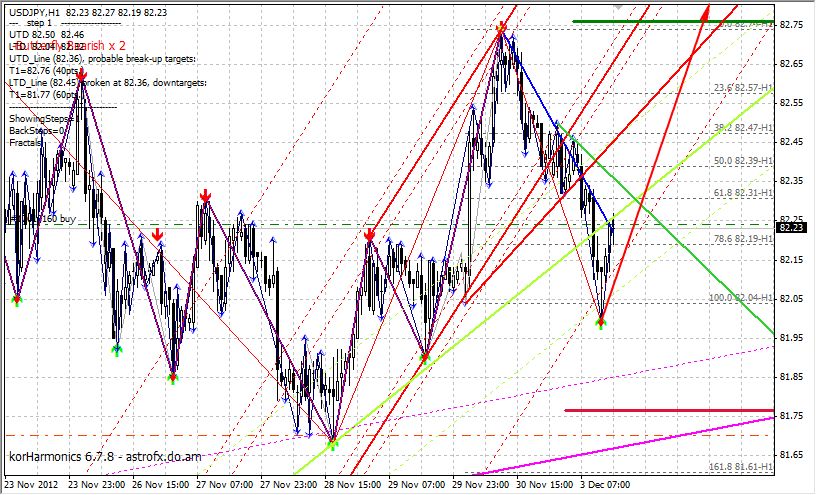Click the korHarmonics 6.7.8 astrofx.do.am text
The image size is (816, 495).
[x=105, y=457]
